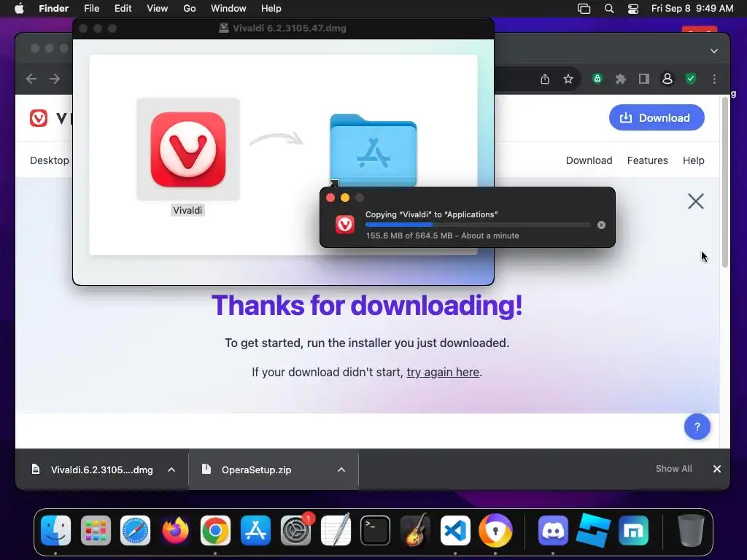Click the Chrome bookmark star icon

click(x=568, y=79)
